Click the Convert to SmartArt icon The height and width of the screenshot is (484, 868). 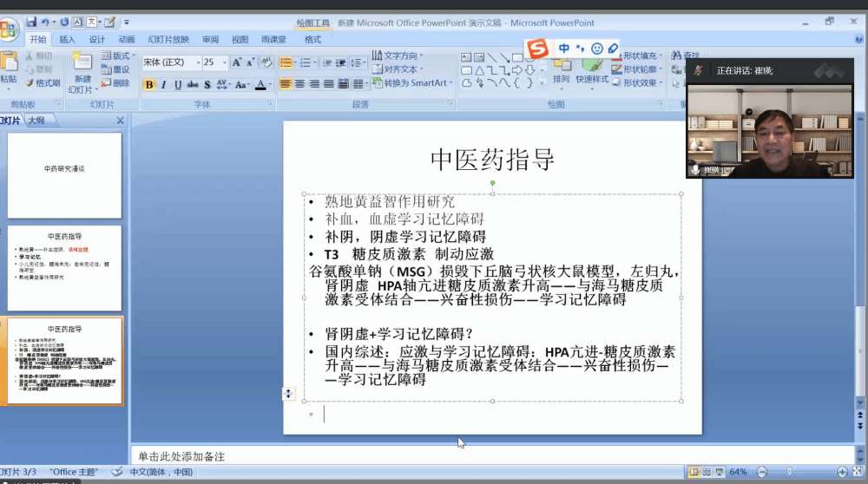point(409,83)
